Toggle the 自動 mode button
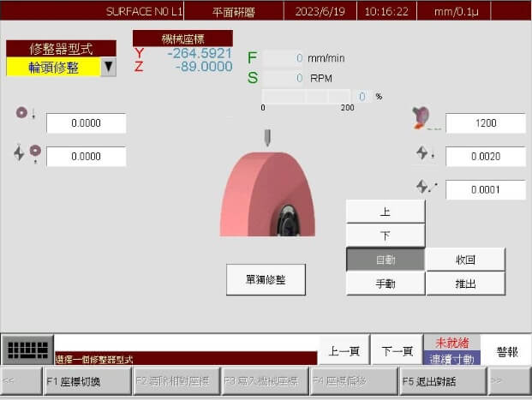Image resolution: width=532 pixels, height=400 pixels. pyautogui.click(x=386, y=260)
